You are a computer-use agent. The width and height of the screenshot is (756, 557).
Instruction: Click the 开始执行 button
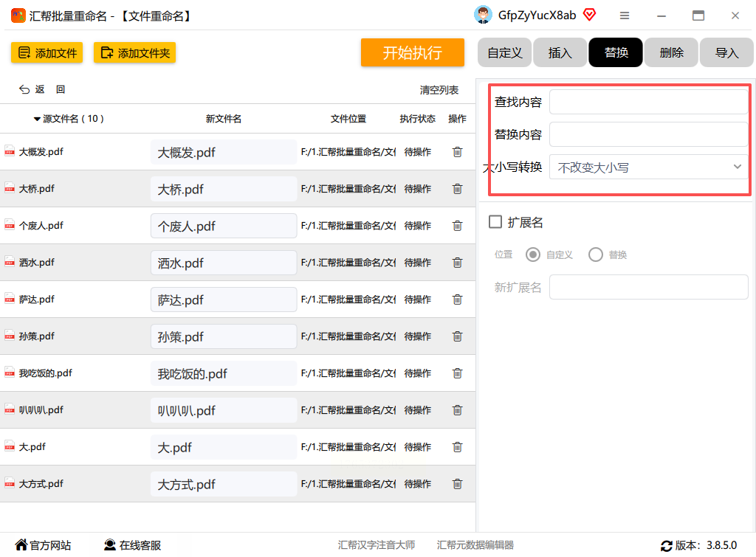[412, 52]
